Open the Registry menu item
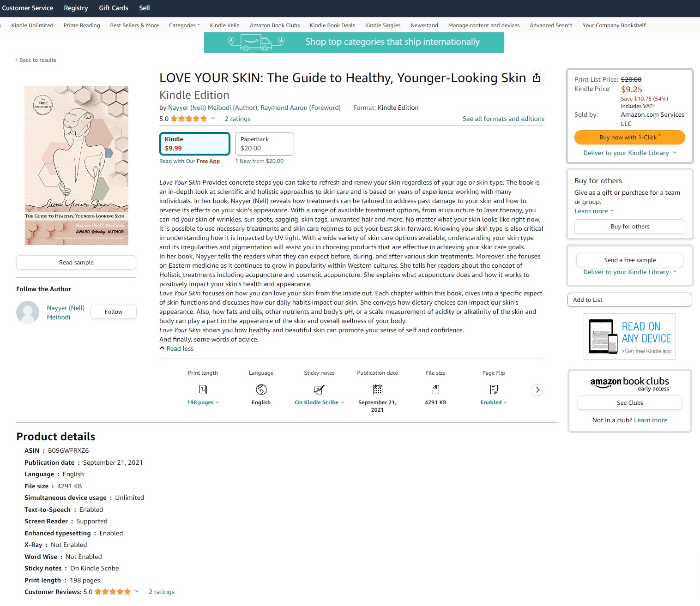700x606 pixels. [76, 8]
